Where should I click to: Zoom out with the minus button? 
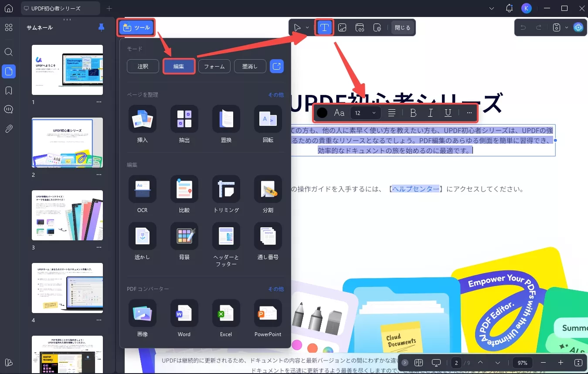coord(543,363)
